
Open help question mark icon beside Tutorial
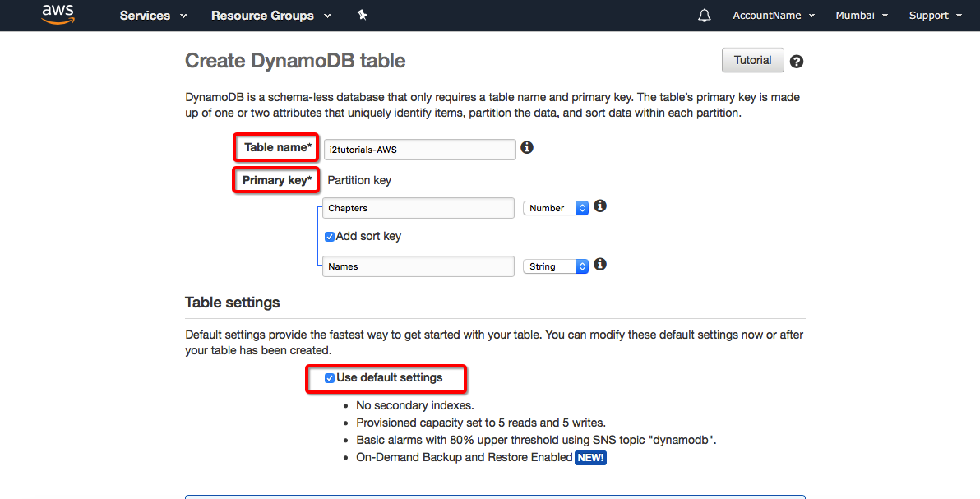(796, 62)
